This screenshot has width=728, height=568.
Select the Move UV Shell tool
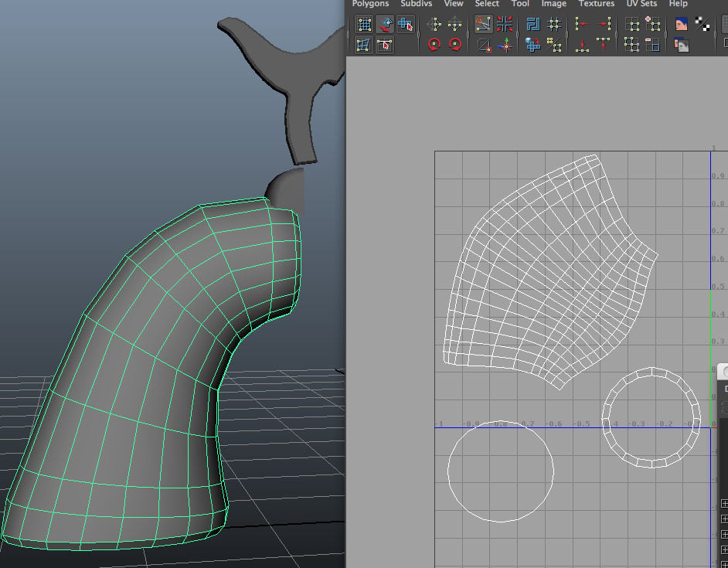[x=385, y=24]
